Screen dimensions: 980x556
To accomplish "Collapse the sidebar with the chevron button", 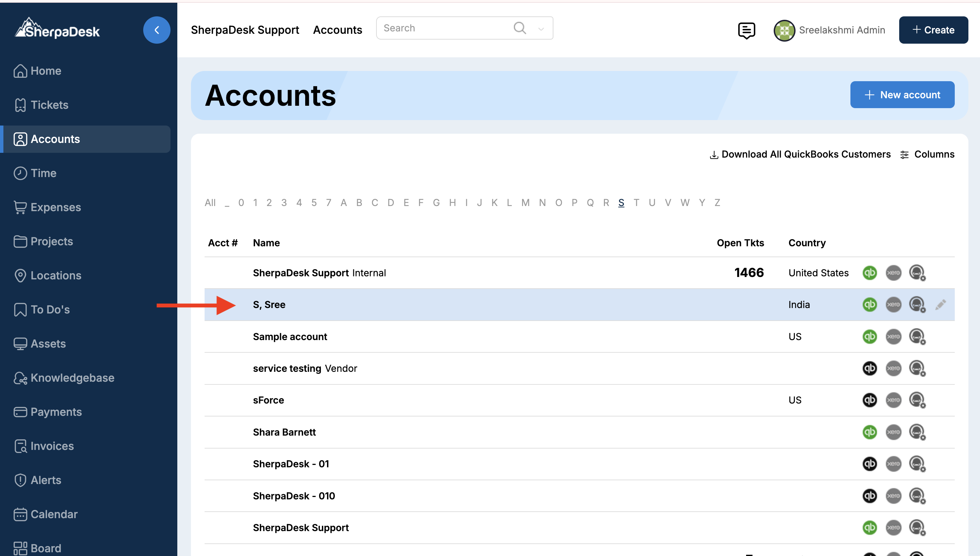I will click(x=157, y=30).
